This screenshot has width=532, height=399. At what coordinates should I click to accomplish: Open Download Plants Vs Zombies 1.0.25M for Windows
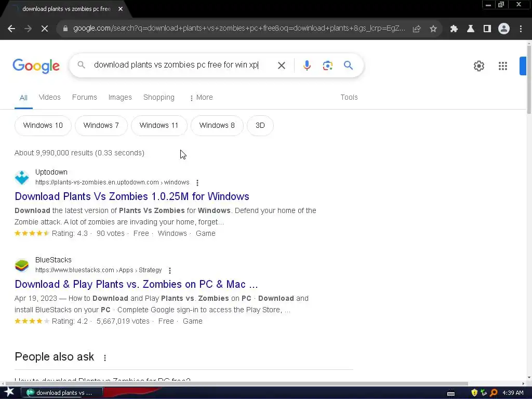(x=132, y=196)
